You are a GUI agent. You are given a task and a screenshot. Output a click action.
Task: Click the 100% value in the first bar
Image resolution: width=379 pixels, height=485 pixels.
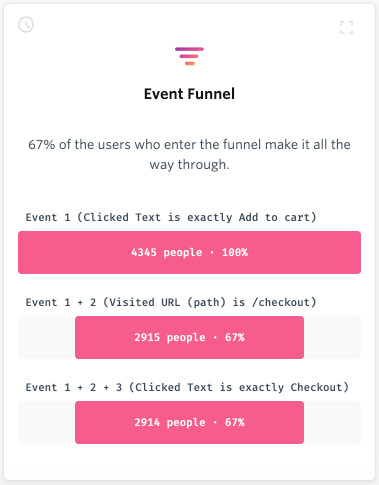[235, 252]
